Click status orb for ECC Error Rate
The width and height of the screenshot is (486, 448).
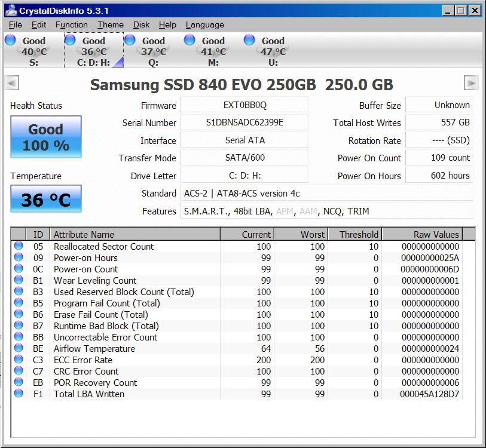tap(19, 360)
